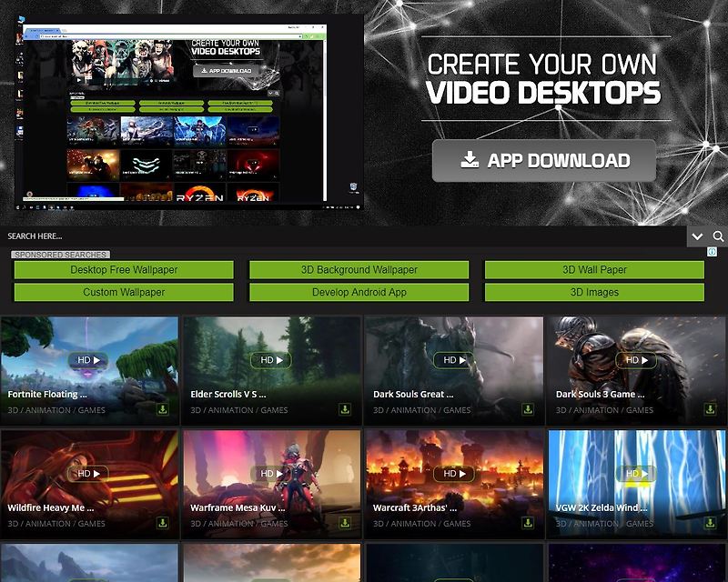The height and width of the screenshot is (582, 728).
Task: Open 3D Background Wallpaper sponsored link
Action: pos(359,270)
